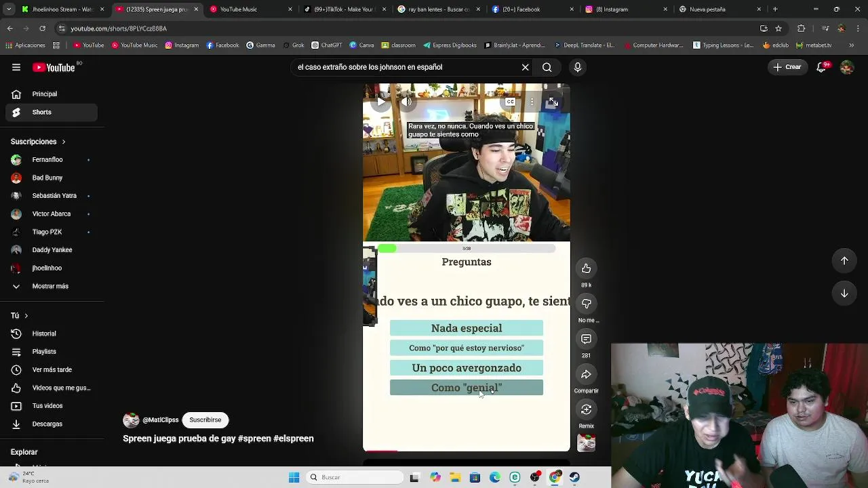868x488 pixels.
Task: Open the YouTube hamburger guide menu
Action: point(16,67)
